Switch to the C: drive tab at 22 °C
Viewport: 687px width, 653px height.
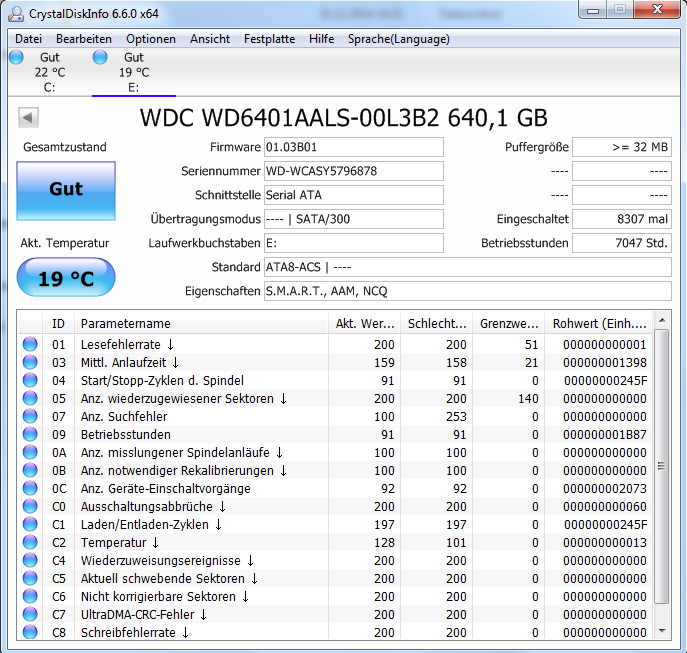coord(50,72)
